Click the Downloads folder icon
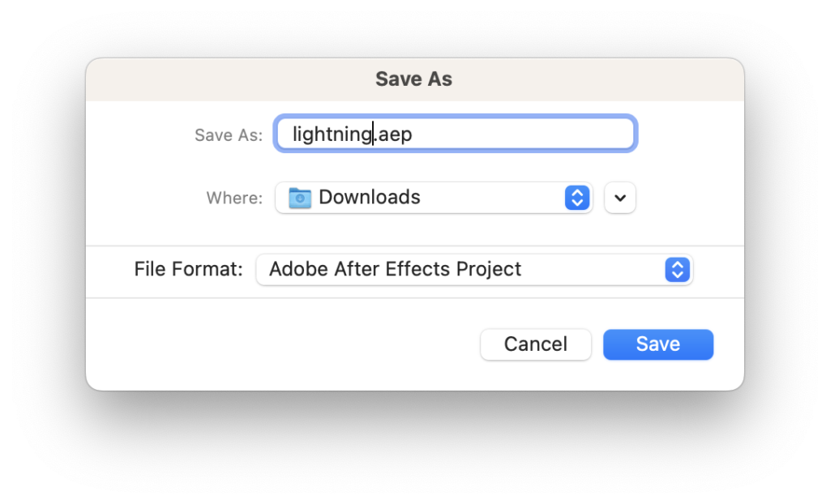 pyautogui.click(x=300, y=198)
